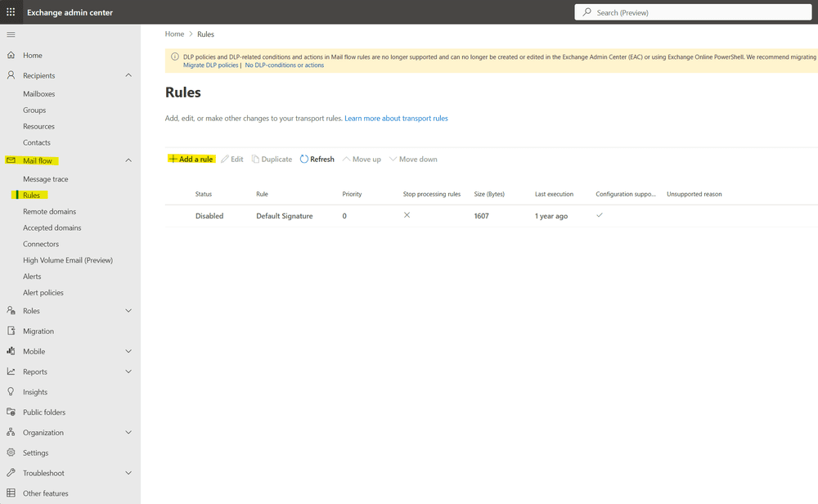Expand the Troubleshoot section chevron
The width and height of the screenshot is (818, 504).
coord(128,473)
